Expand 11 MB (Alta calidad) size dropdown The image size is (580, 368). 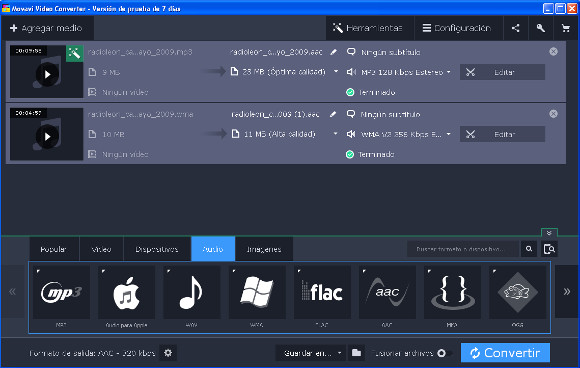tap(335, 134)
